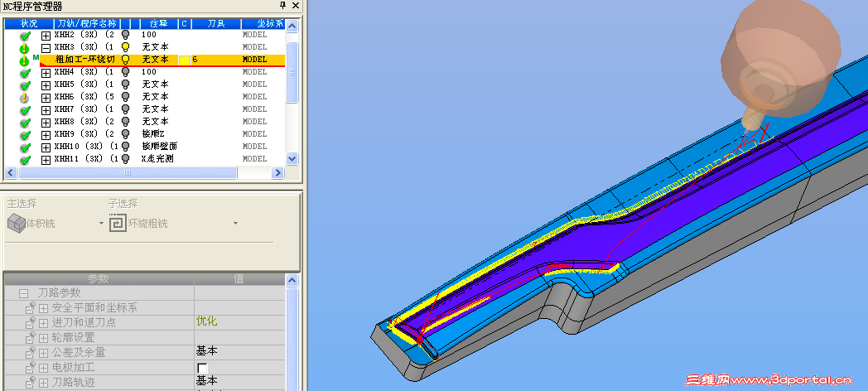
Task: Collapse the XHH3 program node
Action: (46, 48)
